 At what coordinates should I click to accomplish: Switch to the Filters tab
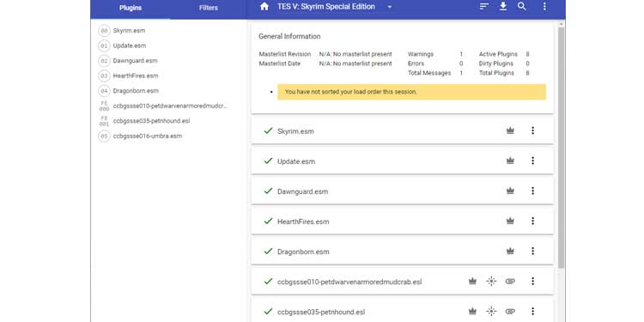click(x=209, y=8)
